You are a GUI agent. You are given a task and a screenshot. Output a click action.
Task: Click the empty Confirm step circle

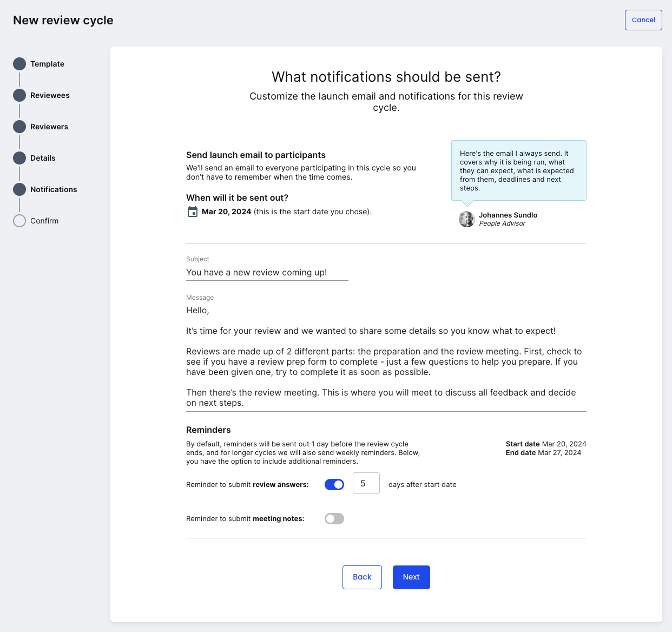coord(19,221)
